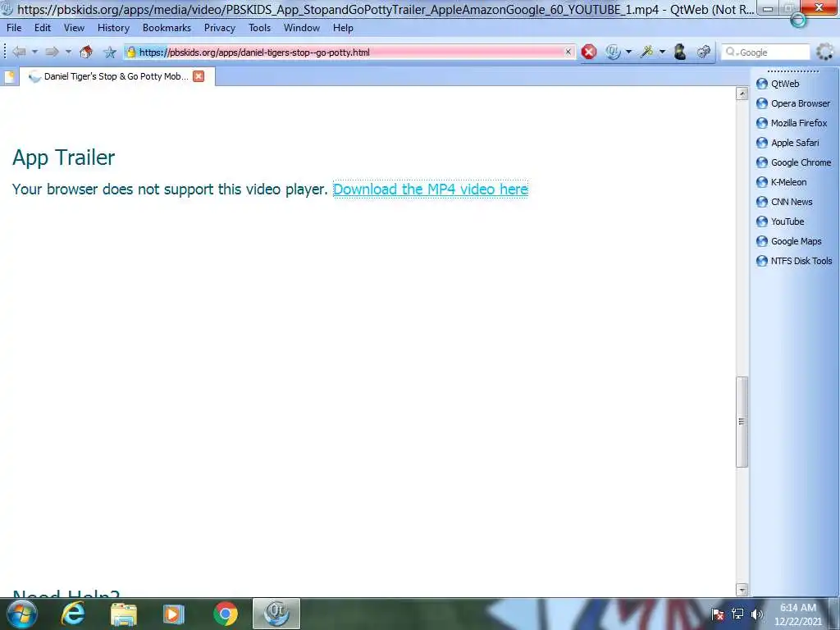Open Action Center flag tray icon
Image resolution: width=840 pixels, height=630 pixels.
719,614
